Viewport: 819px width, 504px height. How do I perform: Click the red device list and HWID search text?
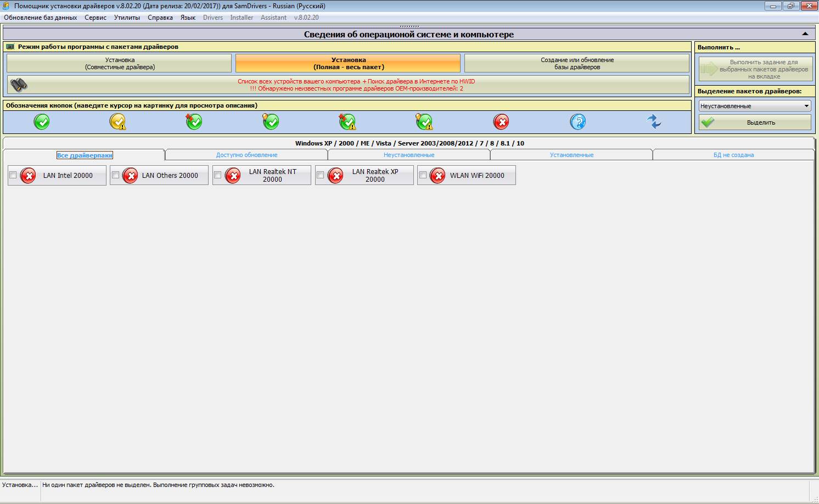(356, 85)
